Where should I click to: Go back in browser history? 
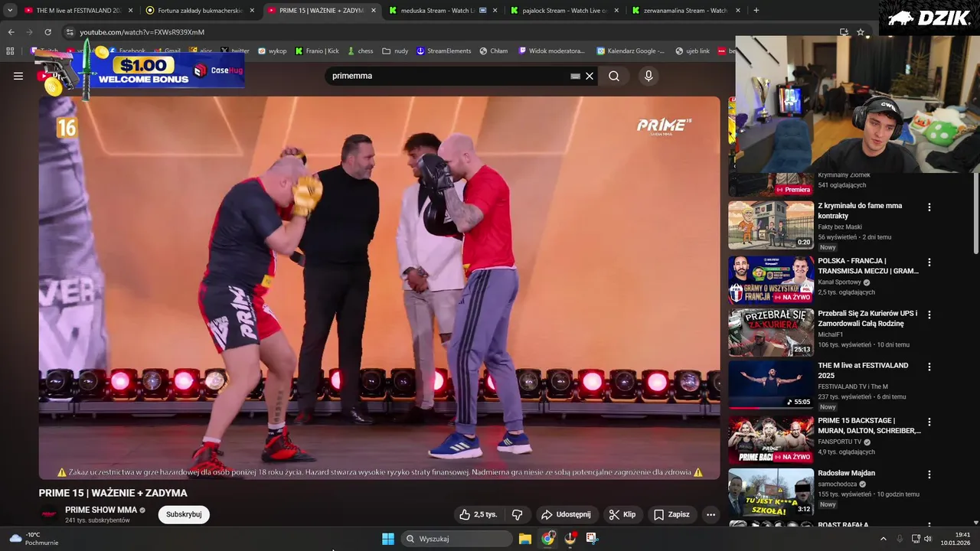[11, 32]
